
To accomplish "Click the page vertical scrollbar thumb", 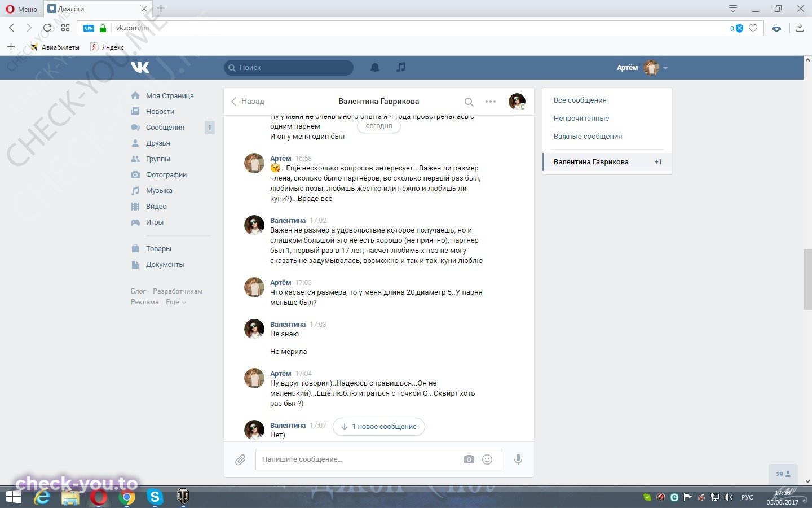I will point(807,279).
